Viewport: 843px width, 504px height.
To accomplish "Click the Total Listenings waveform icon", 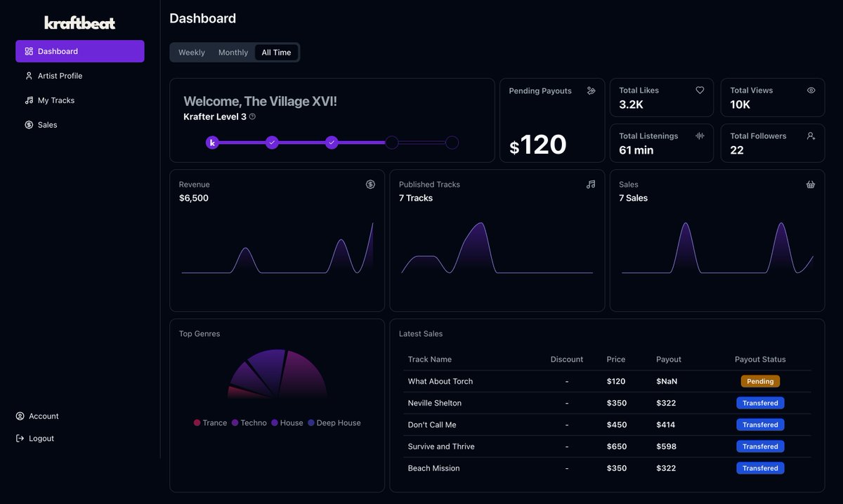I will coord(700,135).
